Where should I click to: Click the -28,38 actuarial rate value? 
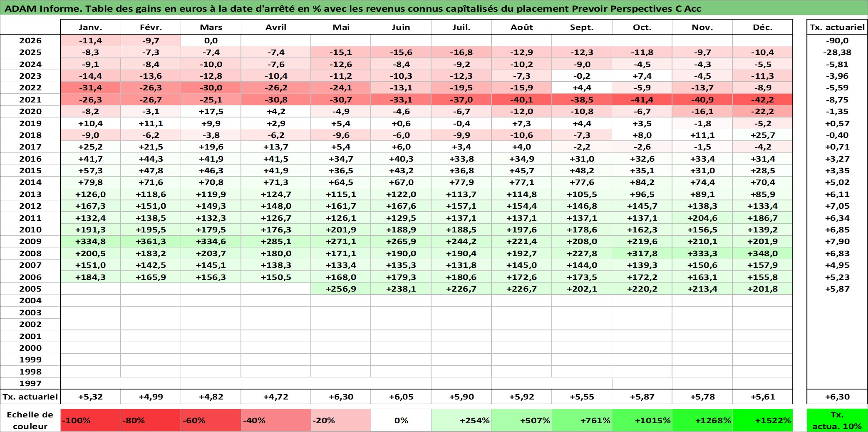click(837, 52)
